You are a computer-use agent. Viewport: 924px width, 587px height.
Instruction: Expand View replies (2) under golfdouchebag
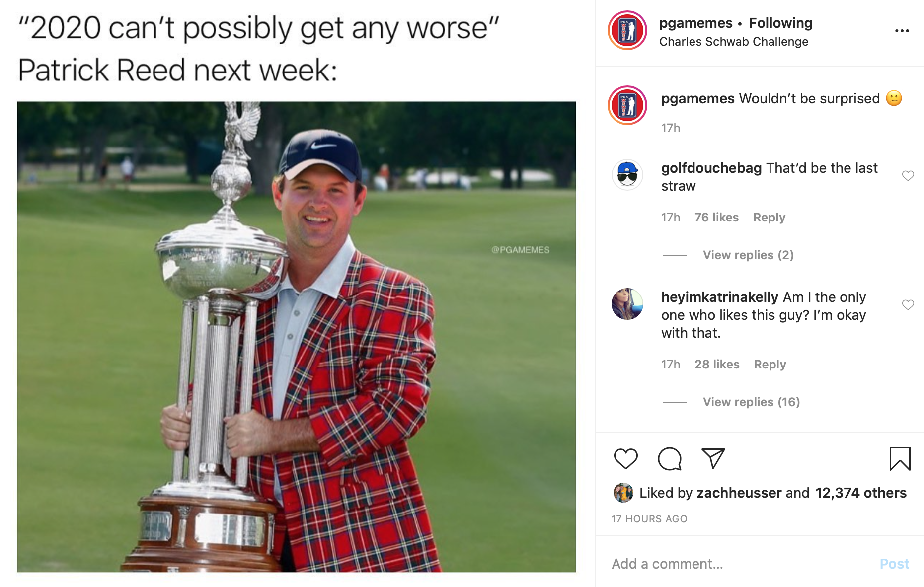click(x=748, y=255)
